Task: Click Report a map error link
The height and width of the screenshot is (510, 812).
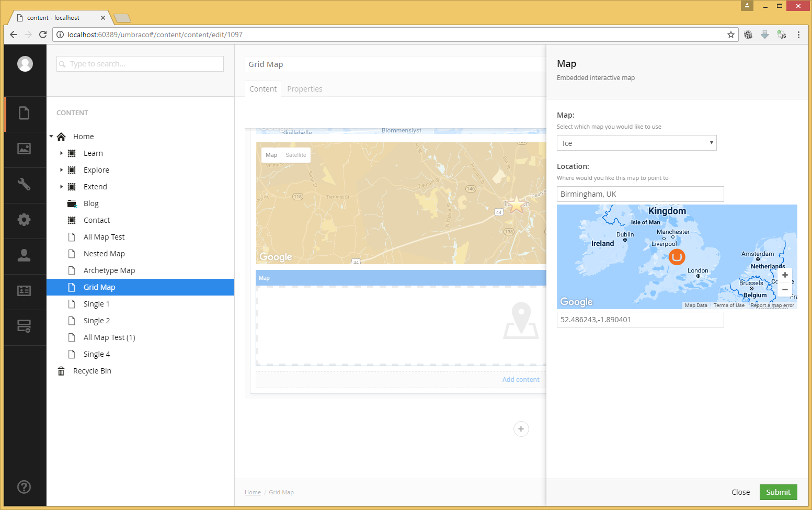Action: 772,305
